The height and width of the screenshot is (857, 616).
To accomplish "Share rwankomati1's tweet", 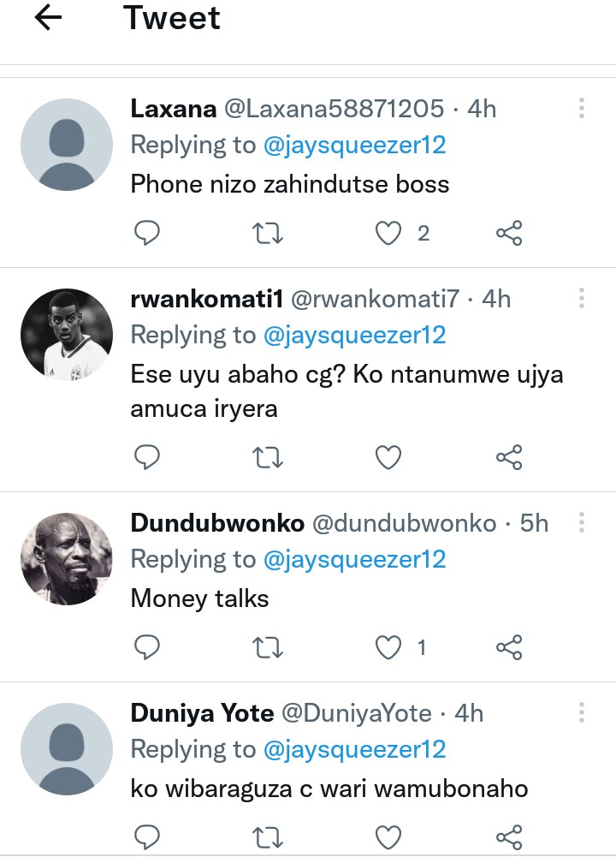I will (509, 457).
